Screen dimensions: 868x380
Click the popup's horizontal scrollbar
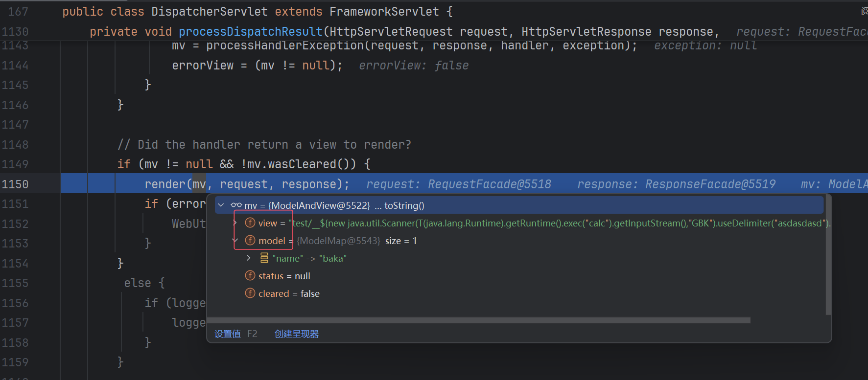[x=480, y=320]
